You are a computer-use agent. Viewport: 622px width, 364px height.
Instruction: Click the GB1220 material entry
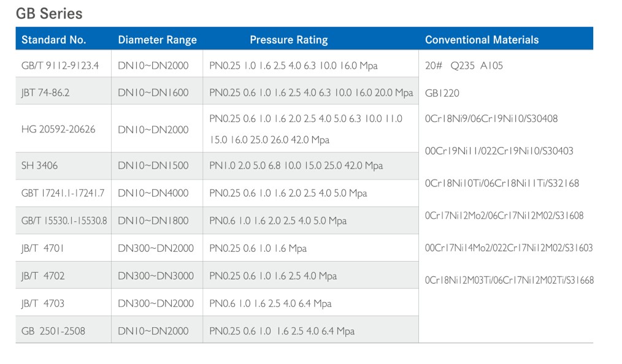[442, 93]
